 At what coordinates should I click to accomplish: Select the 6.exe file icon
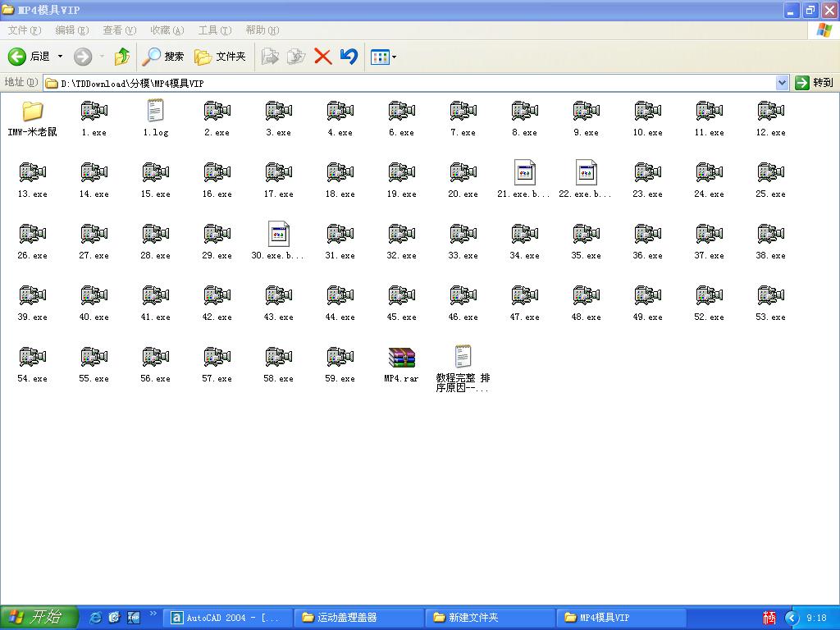tap(401, 111)
